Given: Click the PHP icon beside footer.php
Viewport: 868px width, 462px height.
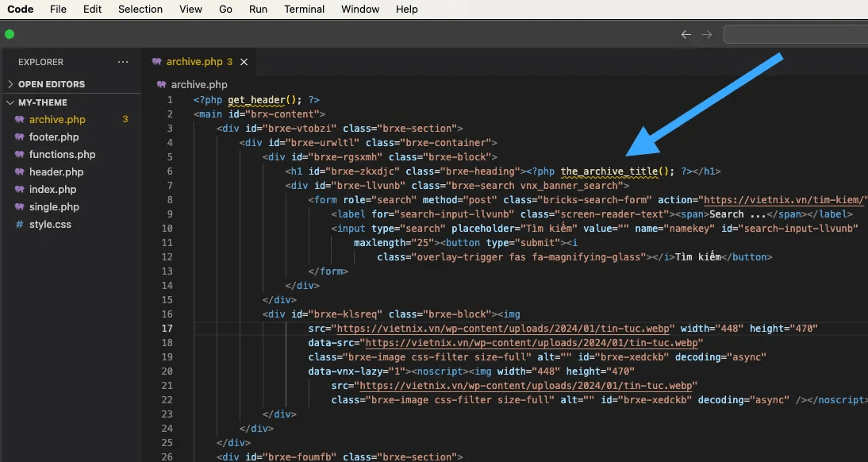Looking at the screenshot, I should coord(19,137).
